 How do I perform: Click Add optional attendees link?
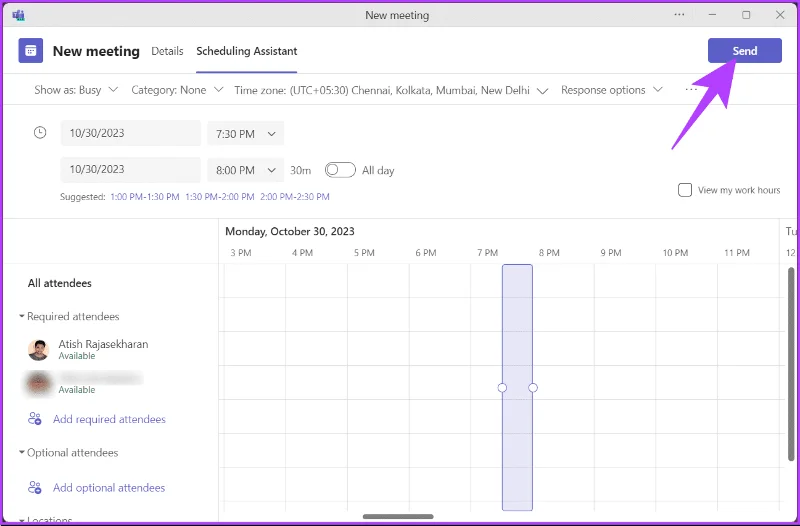coord(109,488)
